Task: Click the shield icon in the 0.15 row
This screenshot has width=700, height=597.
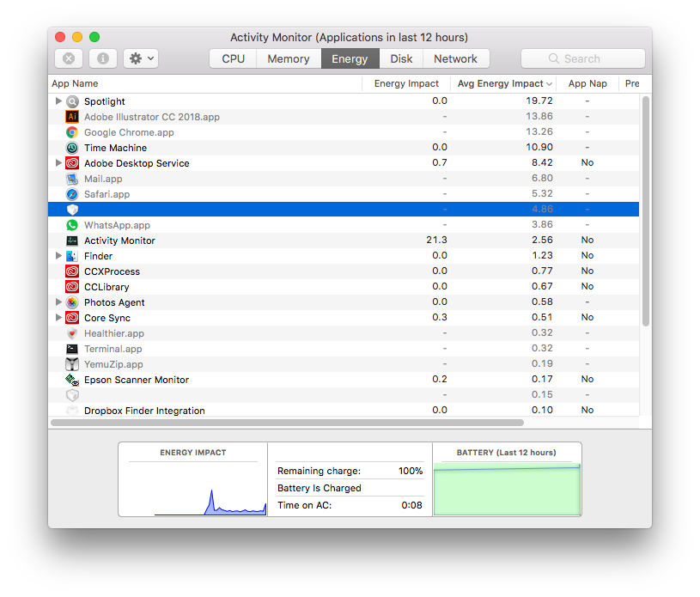Action: tap(72, 395)
